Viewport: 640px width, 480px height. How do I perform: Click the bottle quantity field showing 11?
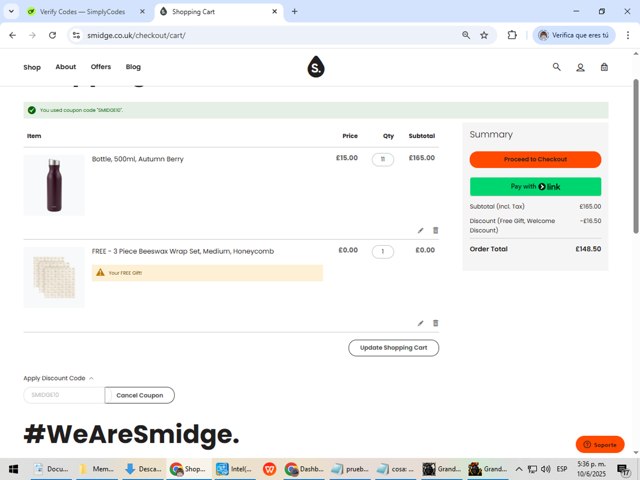tap(383, 159)
